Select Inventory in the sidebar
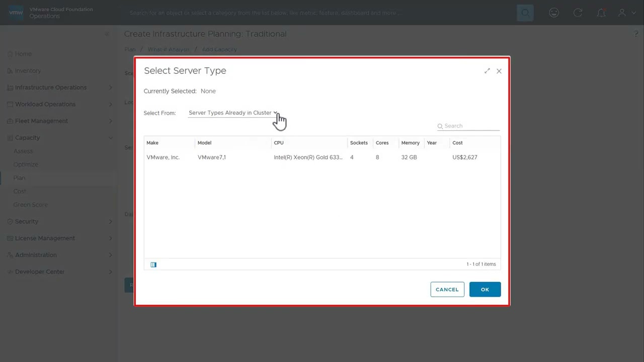 (28, 71)
